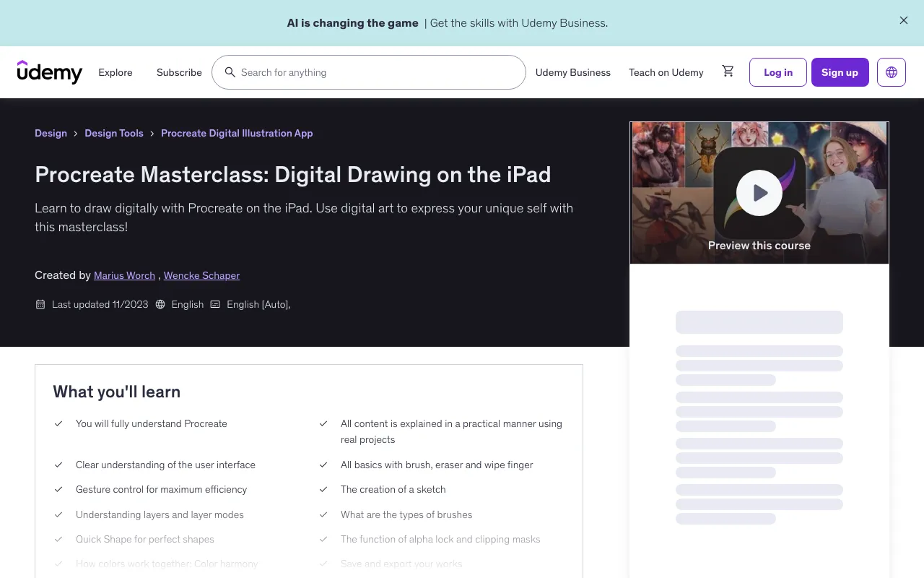Open the Design Tools breadcrumb link
The image size is (924, 578).
tap(114, 133)
